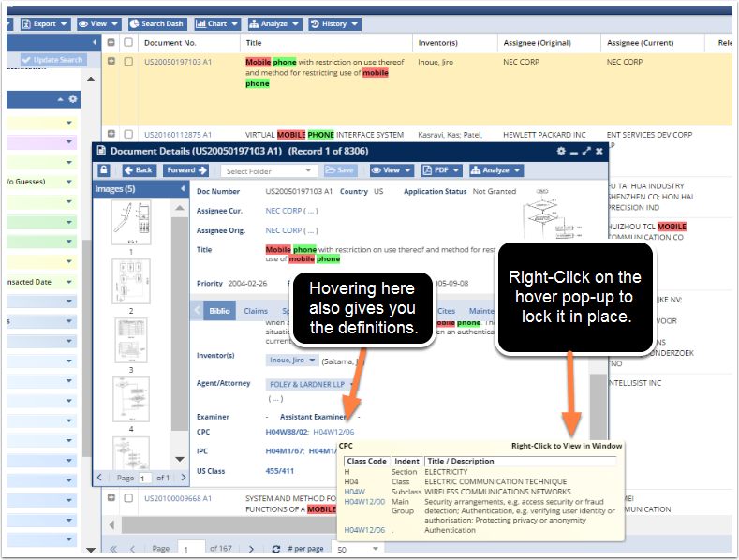The image size is (739, 560).
Task: Click the image page number field
Action: click(x=144, y=478)
